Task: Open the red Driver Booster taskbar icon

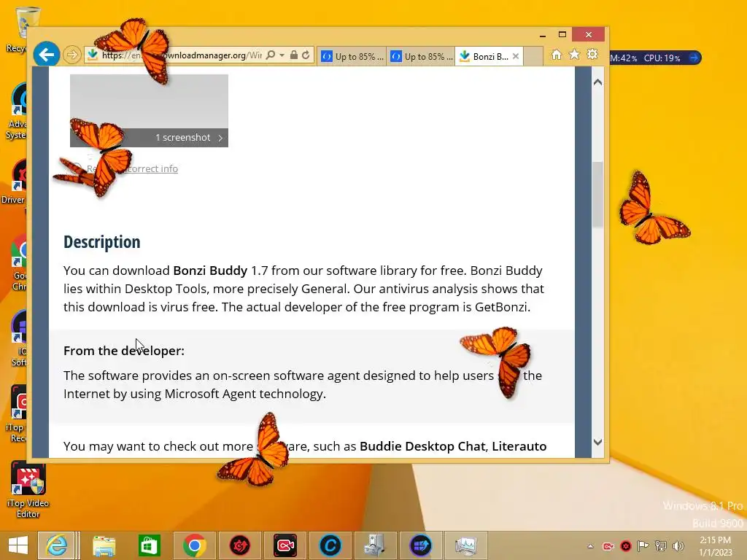Action: tap(239, 545)
